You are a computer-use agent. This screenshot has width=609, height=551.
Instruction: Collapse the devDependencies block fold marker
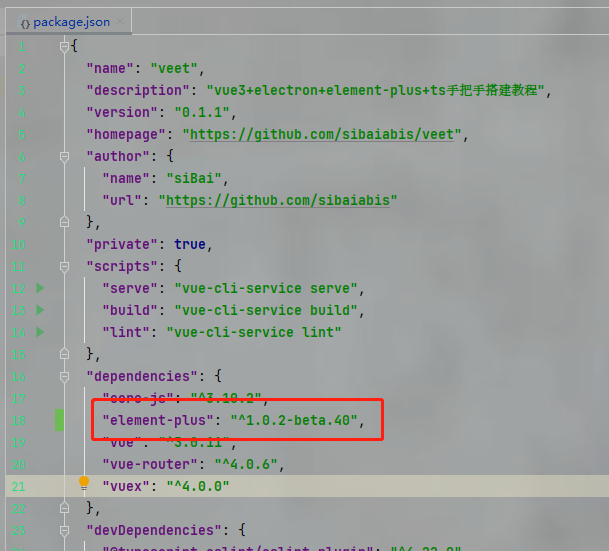coord(64,530)
